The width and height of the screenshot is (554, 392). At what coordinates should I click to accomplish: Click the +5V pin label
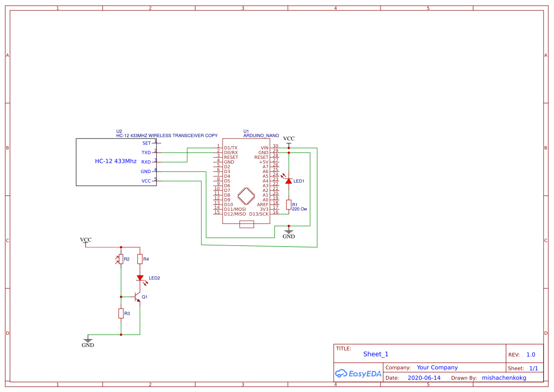[x=264, y=162]
